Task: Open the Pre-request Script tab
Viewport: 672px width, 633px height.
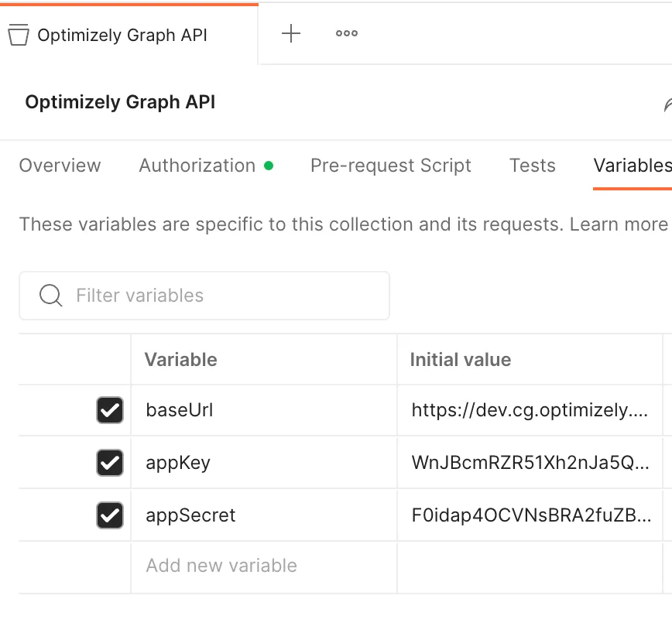Action: tap(390, 166)
